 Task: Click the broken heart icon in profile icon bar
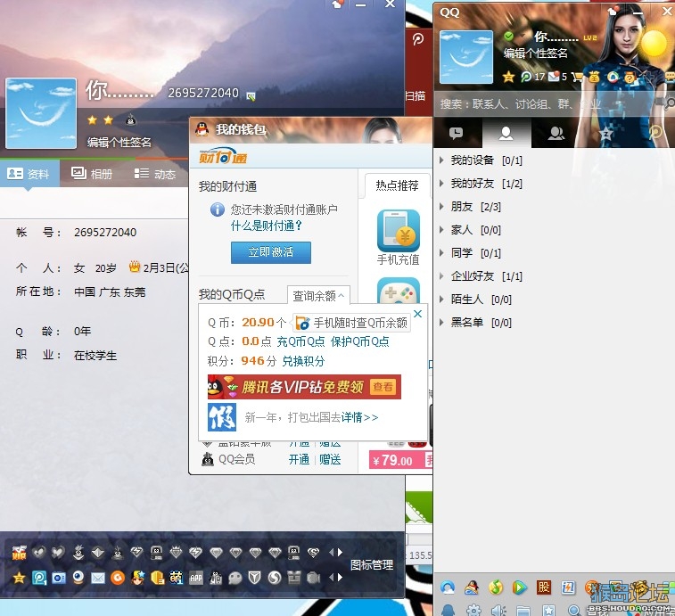(58, 553)
